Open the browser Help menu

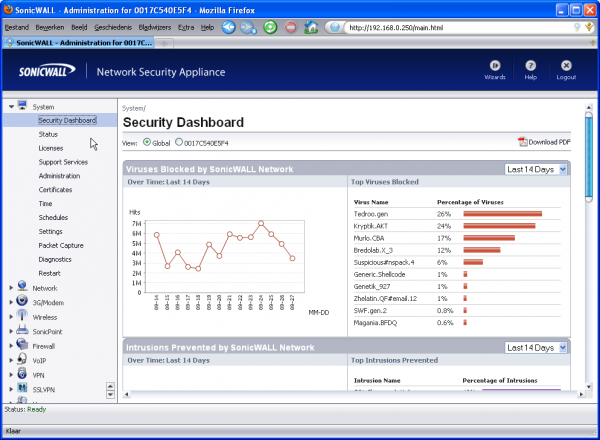(x=207, y=27)
